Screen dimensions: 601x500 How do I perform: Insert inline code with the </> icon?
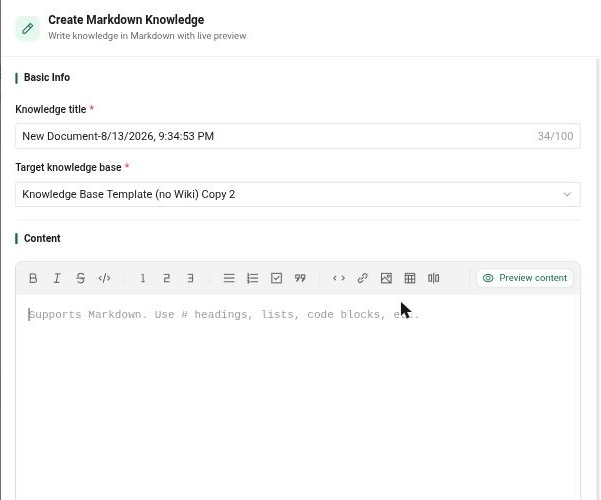[x=104, y=278]
